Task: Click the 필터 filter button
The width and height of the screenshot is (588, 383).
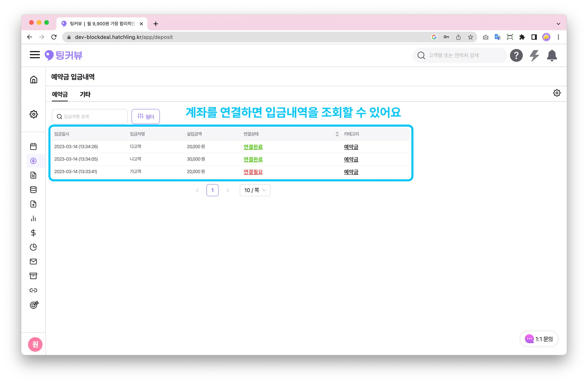Action: tap(146, 116)
